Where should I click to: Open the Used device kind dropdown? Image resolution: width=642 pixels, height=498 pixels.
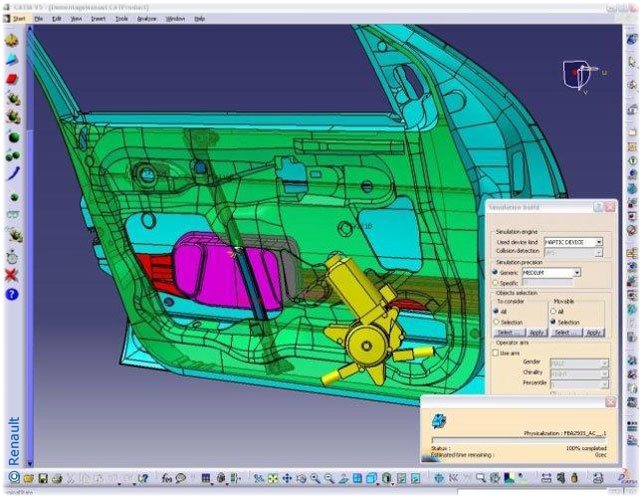(599, 242)
